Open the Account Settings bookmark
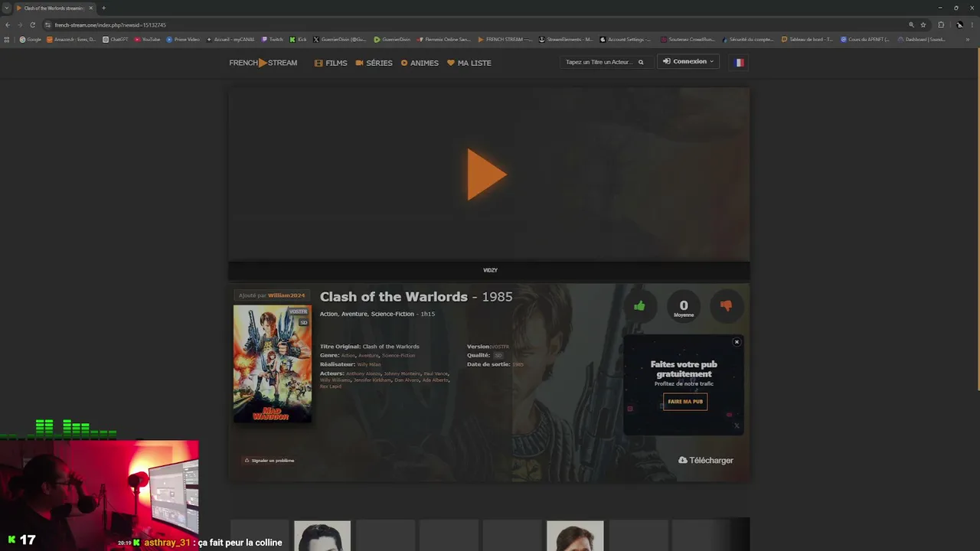Screen dimensions: 980x551 (x=626, y=40)
